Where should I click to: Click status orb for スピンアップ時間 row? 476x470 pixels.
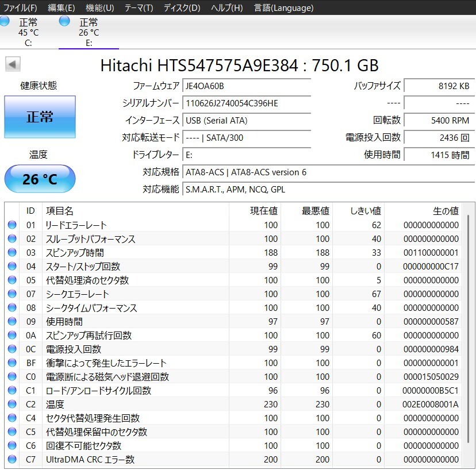tap(12, 253)
